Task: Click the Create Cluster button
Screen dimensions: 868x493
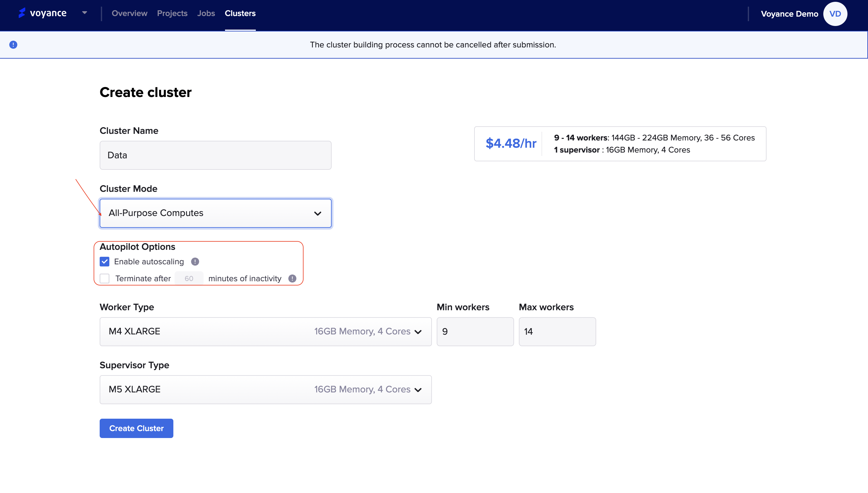Action: [137, 428]
